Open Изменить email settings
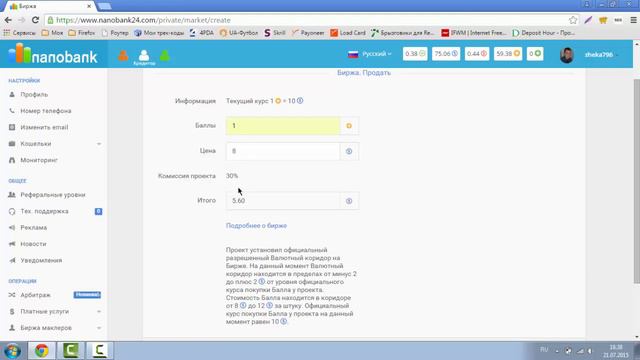The width and height of the screenshot is (640, 360). tap(44, 127)
